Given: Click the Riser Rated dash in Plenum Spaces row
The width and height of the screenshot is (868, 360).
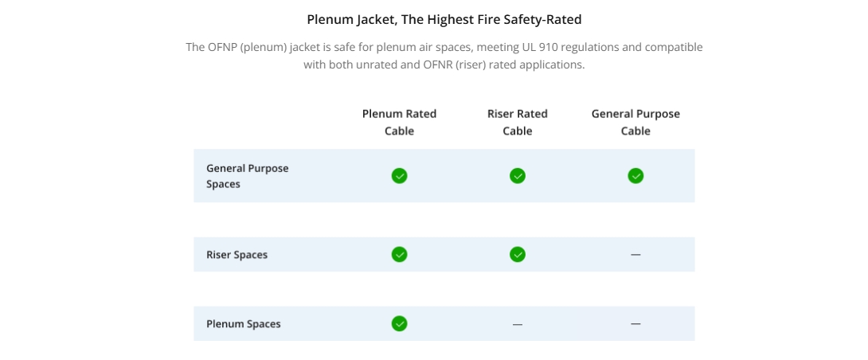Looking at the screenshot, I should (x=518, y=324).
